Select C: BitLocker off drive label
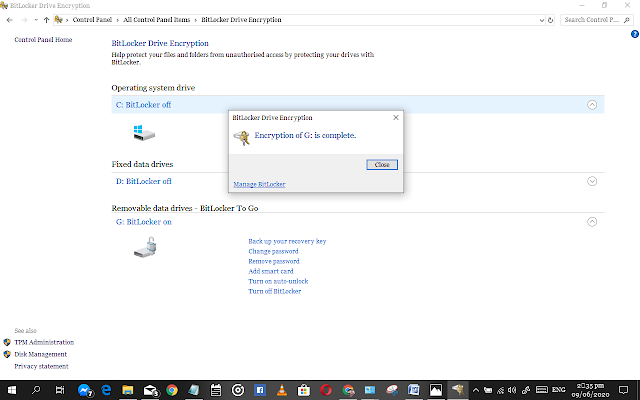The height and width of the screenshot is (400, 640). pyautogui.click(x=143, y=105)
